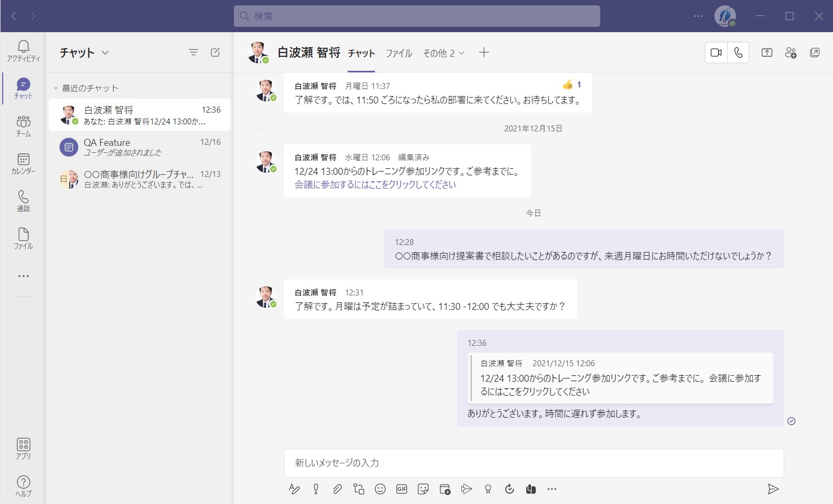This screenshot has width=833, height=504.
Task: Open カレンダー in the left sidebar
Action: 23,164
